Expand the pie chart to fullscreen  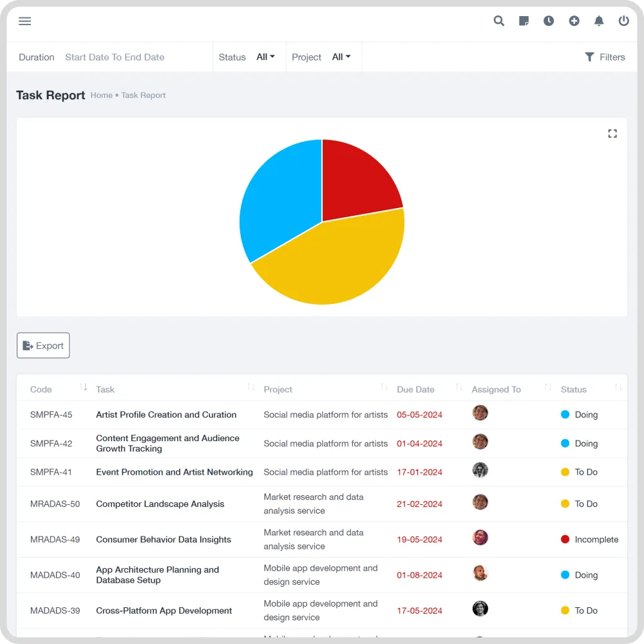pos(612,133)
